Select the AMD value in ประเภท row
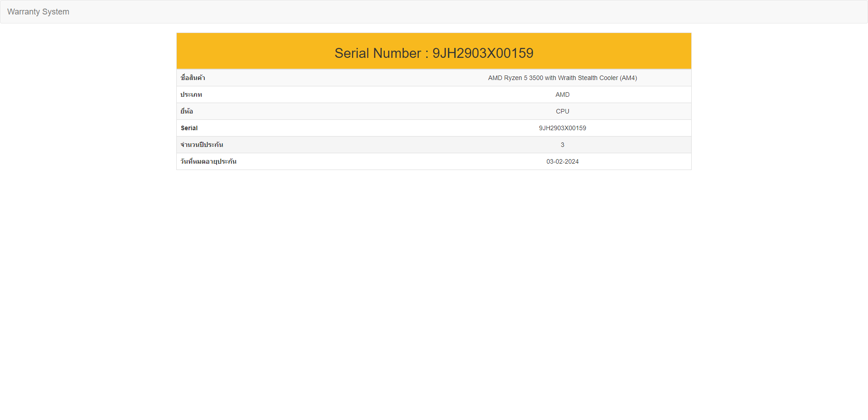The image size is (868, 420). click(x=562, y=94)
